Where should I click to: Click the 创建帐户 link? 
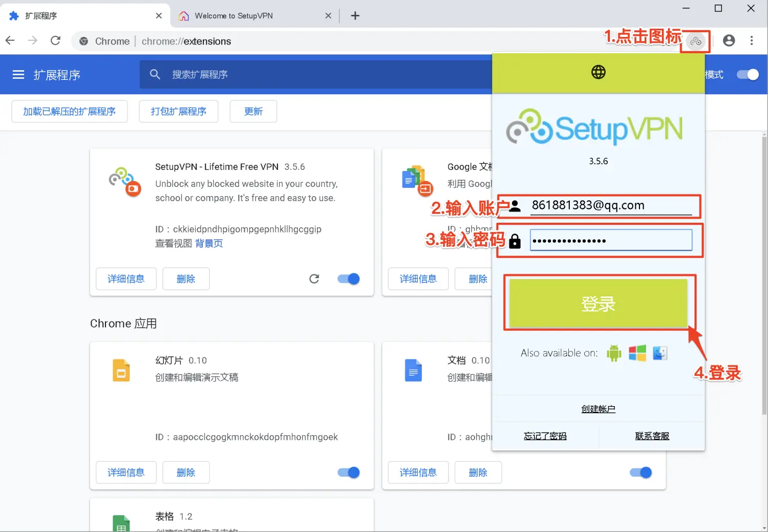click(598, 409)
